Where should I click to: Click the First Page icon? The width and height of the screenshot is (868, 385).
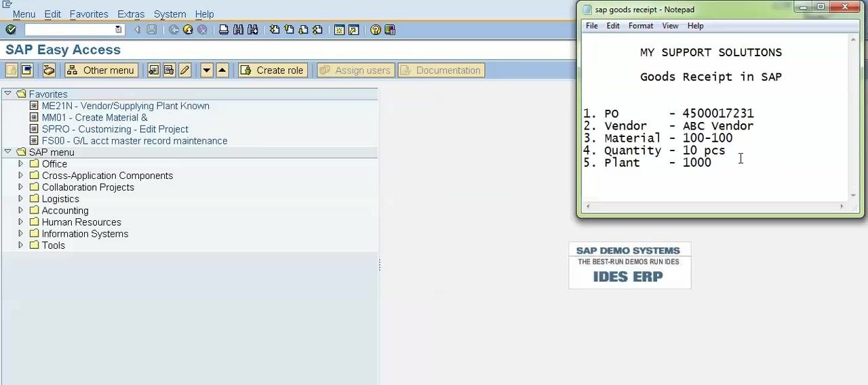coord(275,30)
